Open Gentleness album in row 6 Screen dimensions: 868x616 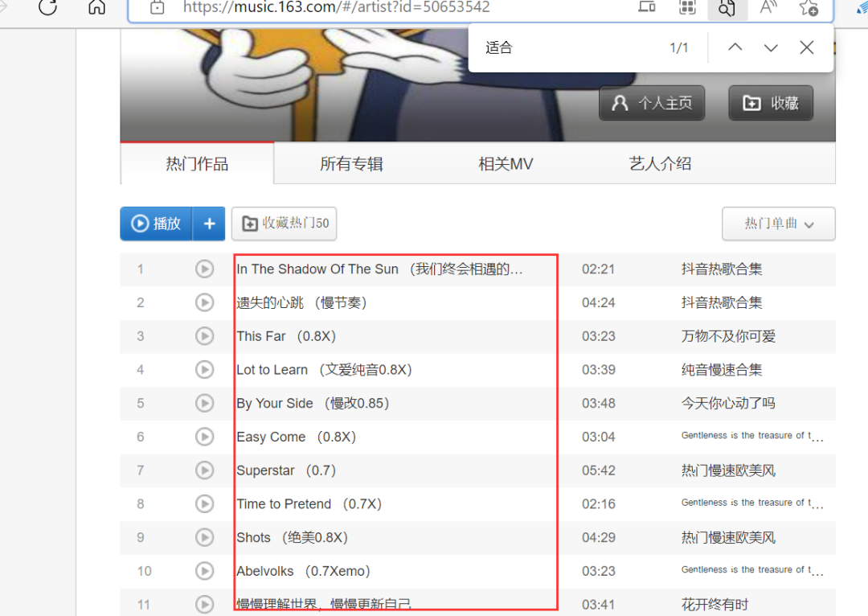(x=752, y=436)
